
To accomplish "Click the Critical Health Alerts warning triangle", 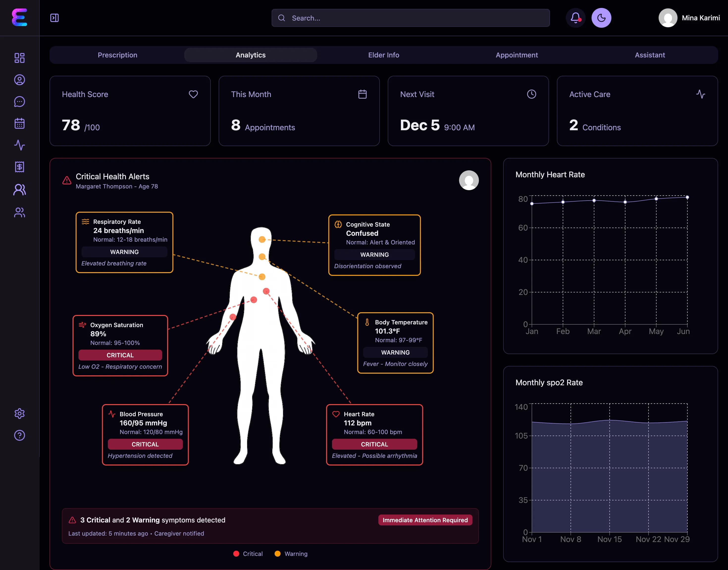I will (67, 180).
